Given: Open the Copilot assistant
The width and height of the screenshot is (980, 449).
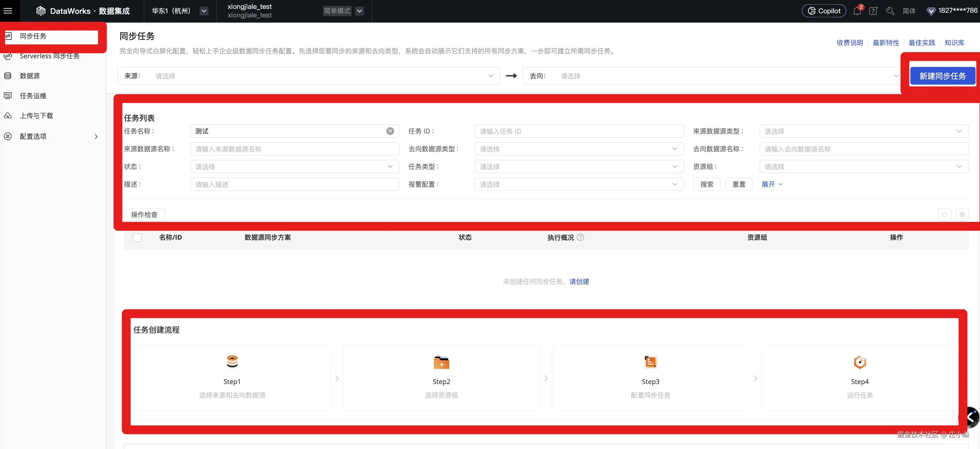Looking at the screenshot, I should click(x=824, y=11).
